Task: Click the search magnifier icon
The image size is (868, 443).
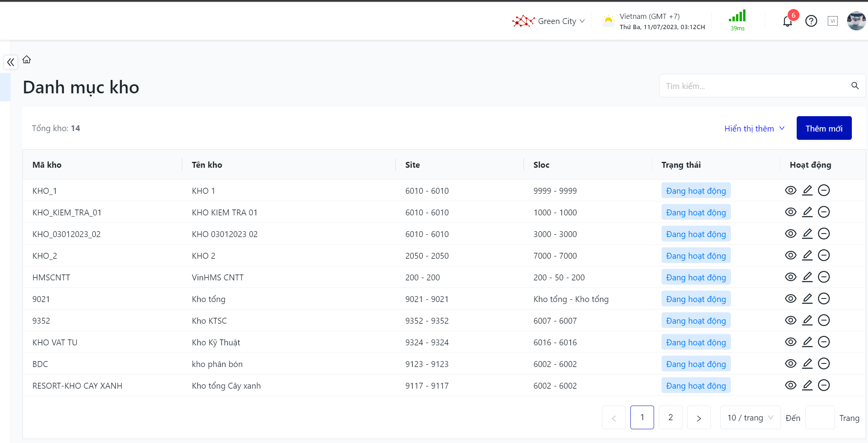Action: 855,85
